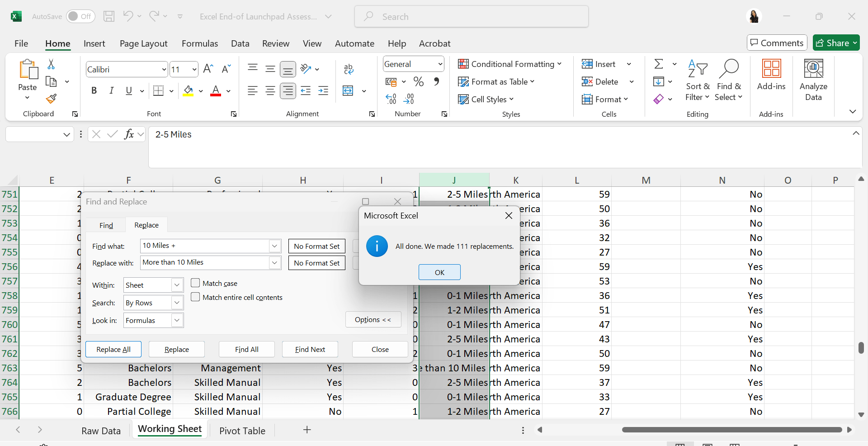This screenshot has width=868, height=446.
Task: Check Match entire cell contents
Action: 195,297
